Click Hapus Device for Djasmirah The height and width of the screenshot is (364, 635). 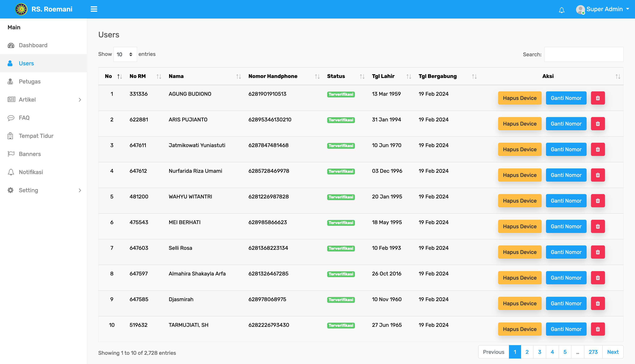click(520, 304)
